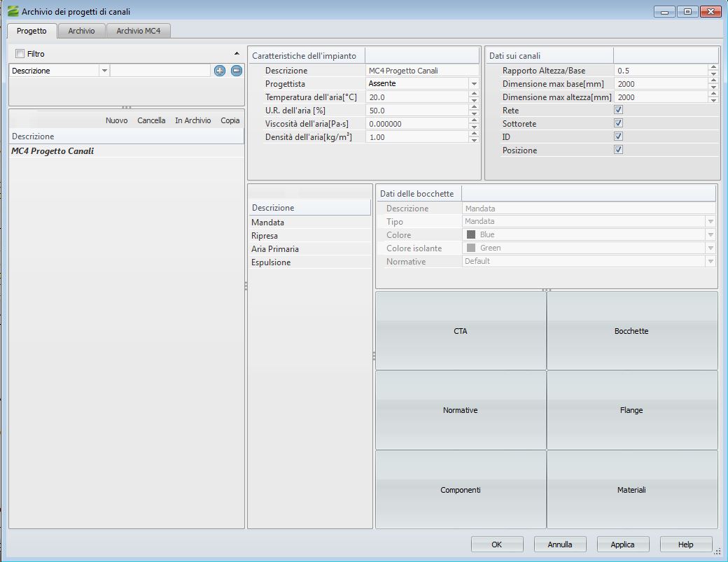Switch to the Archivio MC4 tab

[x=139, y=31]
